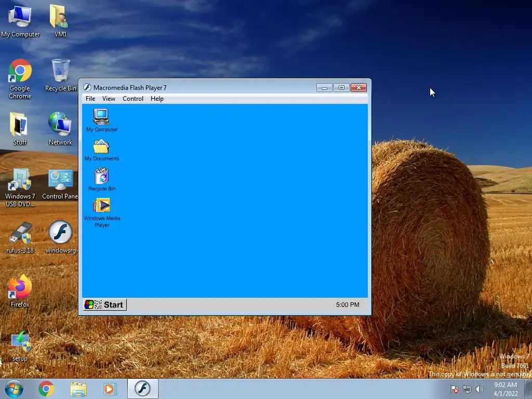Click the Flash Player taskbar button
This screenshot has width=532, height=399.
142,389
